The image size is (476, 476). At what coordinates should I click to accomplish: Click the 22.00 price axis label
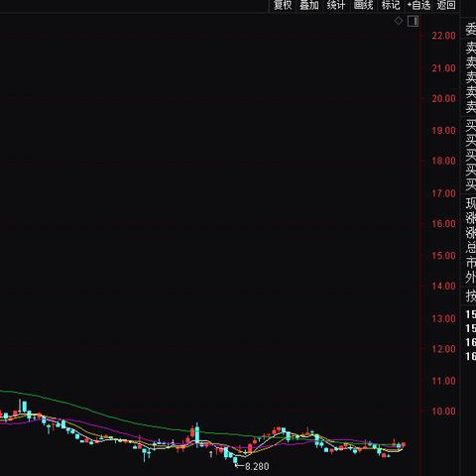pyautogui.click(x=443, y=36)
